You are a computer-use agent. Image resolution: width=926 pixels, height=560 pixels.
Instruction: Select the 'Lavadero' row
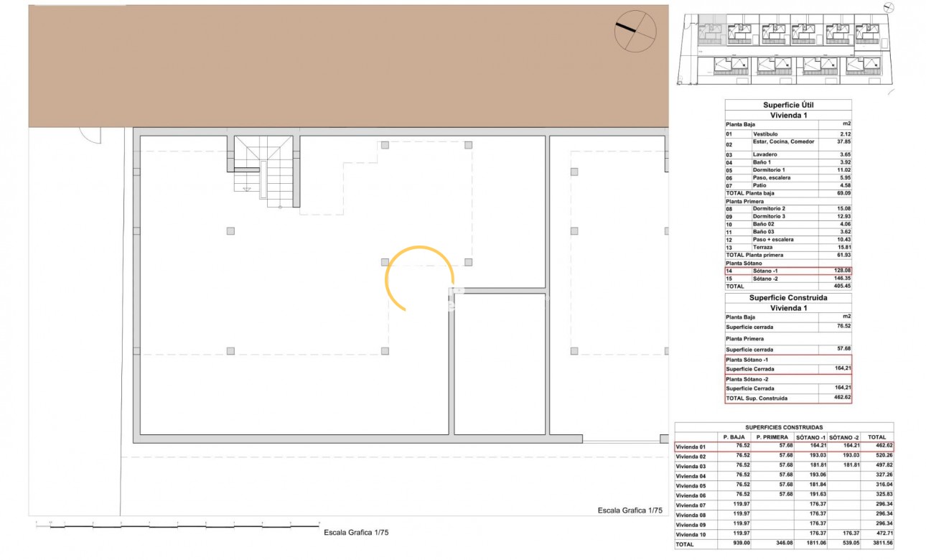click(788, 154)
